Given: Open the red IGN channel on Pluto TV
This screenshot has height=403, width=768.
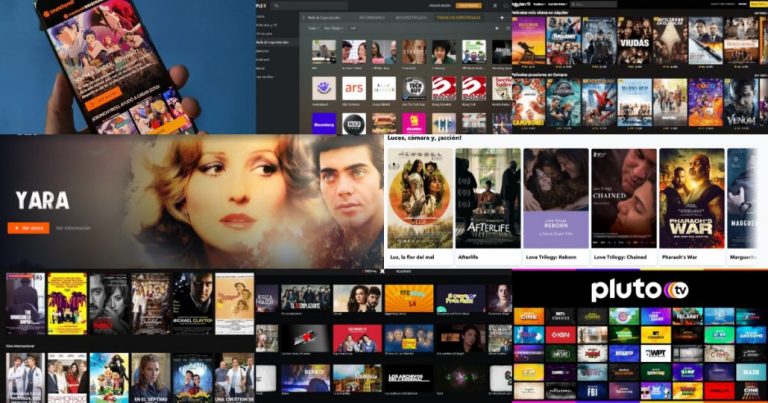Looking at the screenshot, I should point(560,335).
